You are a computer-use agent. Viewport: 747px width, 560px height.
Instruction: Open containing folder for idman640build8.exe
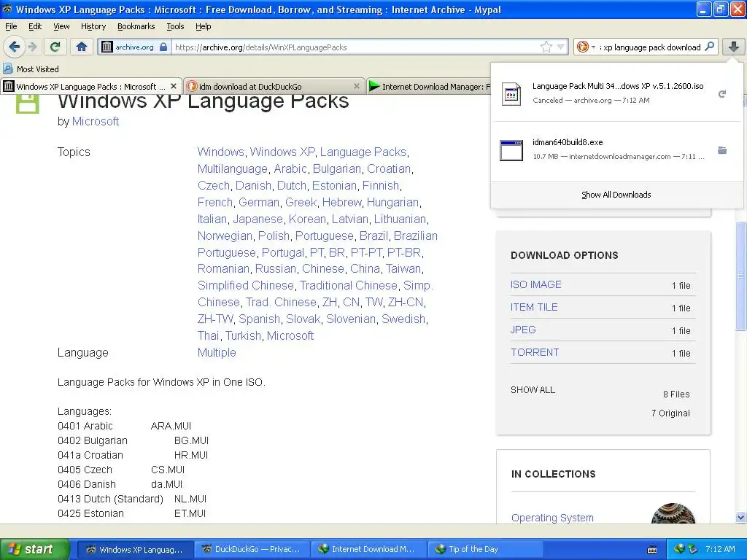(722, 150)
